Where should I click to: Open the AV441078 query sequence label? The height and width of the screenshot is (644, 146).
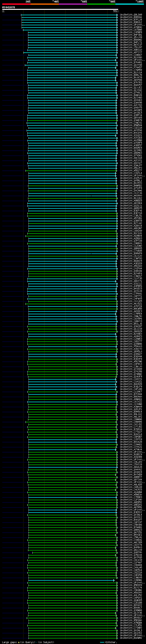click(8, 8)
